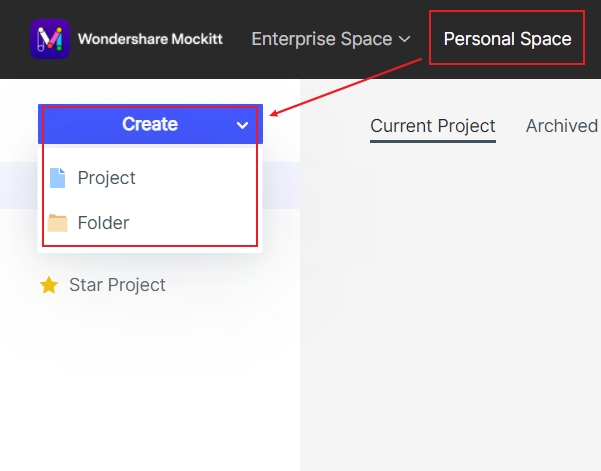The image size is (601, 471).
Task: Click the yellow star icon
Action: pos(48,285)
